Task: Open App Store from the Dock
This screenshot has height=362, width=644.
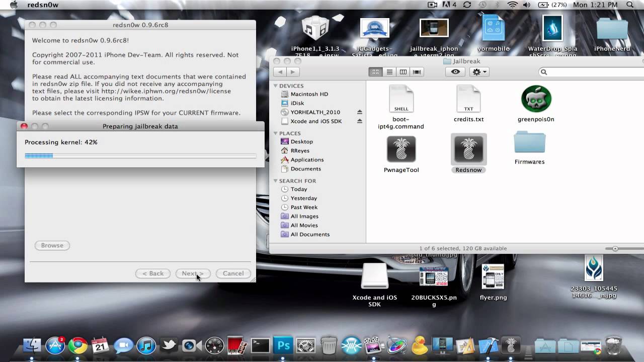Action: point(55,345)
